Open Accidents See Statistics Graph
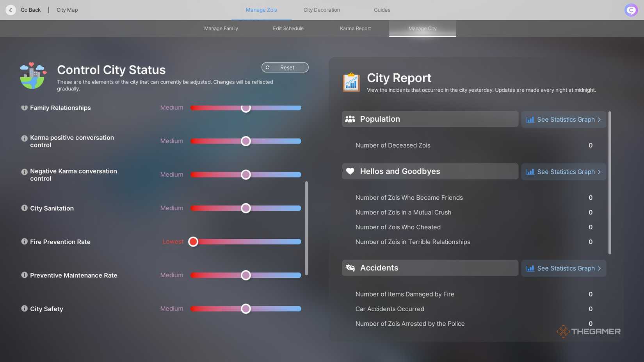The width and height of the screenshot is (644, 362). (564, 268)
